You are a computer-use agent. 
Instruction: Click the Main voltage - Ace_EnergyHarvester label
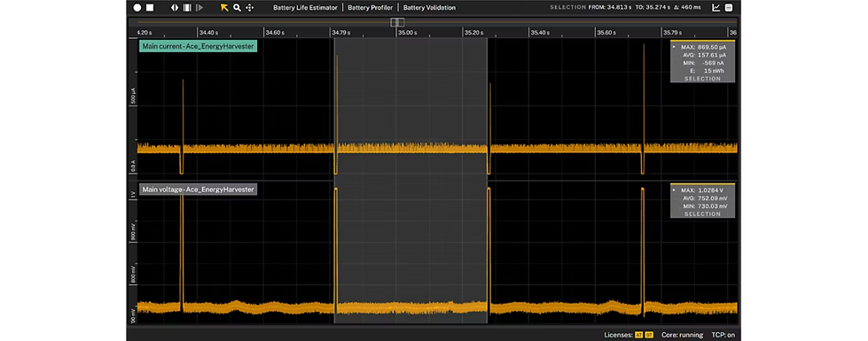point(199,190)
